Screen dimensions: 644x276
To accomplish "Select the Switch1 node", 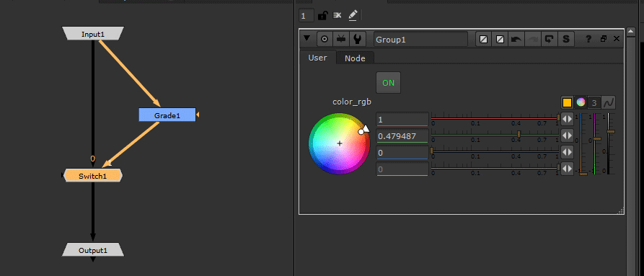I will pos(93,176).
